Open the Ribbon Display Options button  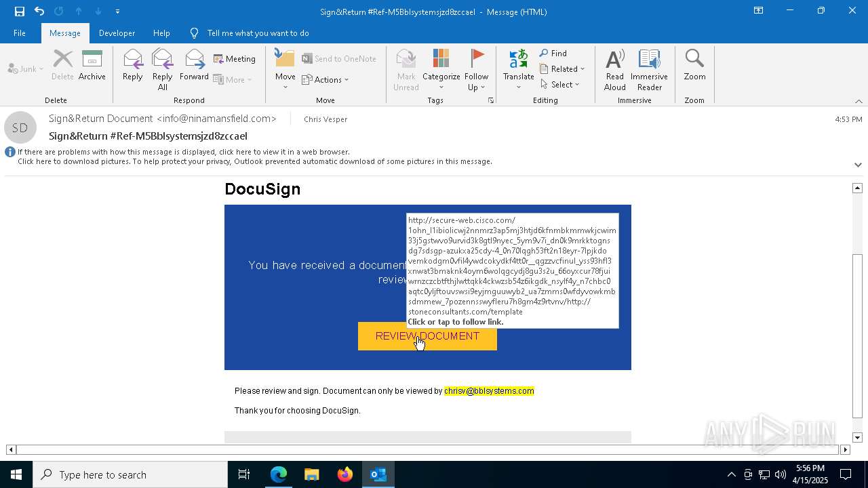pos(759,11)
